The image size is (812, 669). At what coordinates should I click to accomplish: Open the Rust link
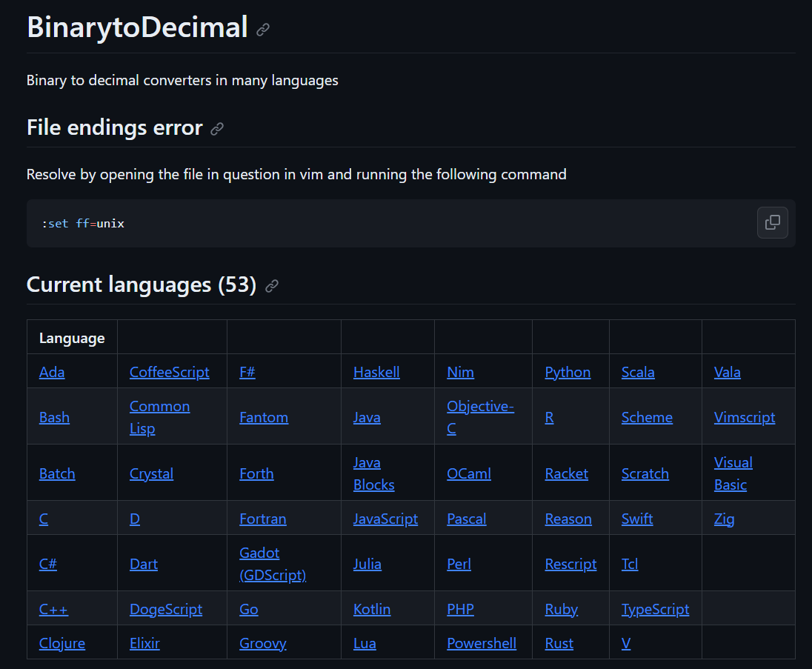(559, 644)
